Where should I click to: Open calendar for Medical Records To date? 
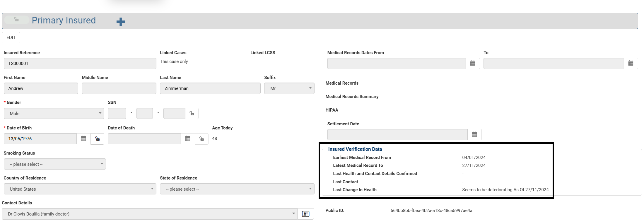point(631,63)
